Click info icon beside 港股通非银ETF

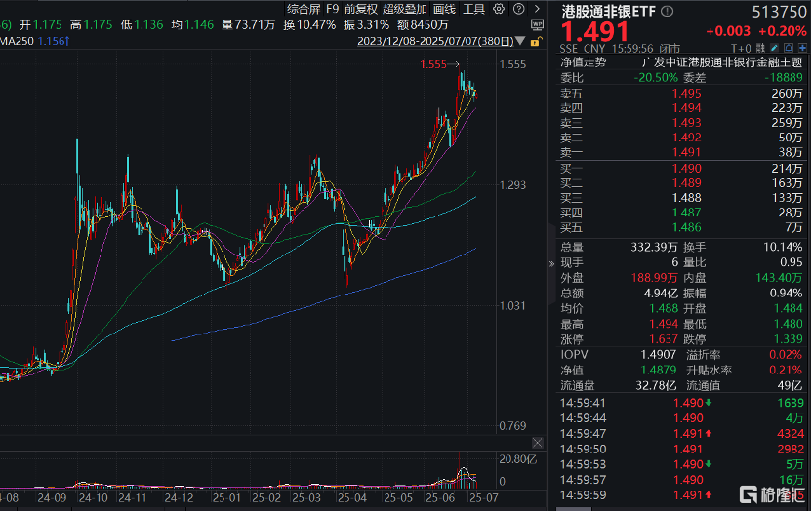point(668,11)
